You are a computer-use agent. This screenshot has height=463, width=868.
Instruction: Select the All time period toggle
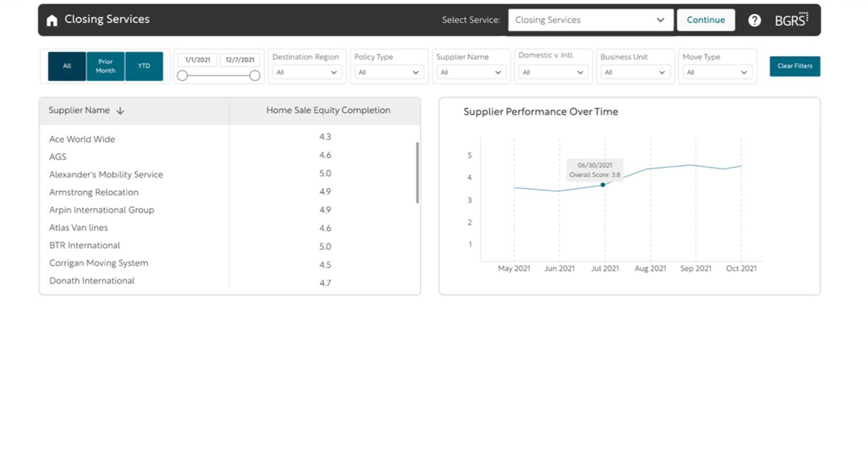pos(67,66)
